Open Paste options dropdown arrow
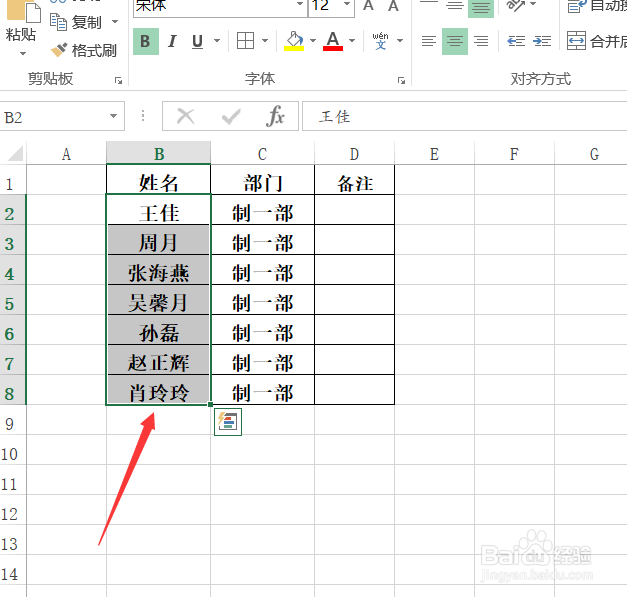Viewport: 627px width, 597px height. coord(23,53)
